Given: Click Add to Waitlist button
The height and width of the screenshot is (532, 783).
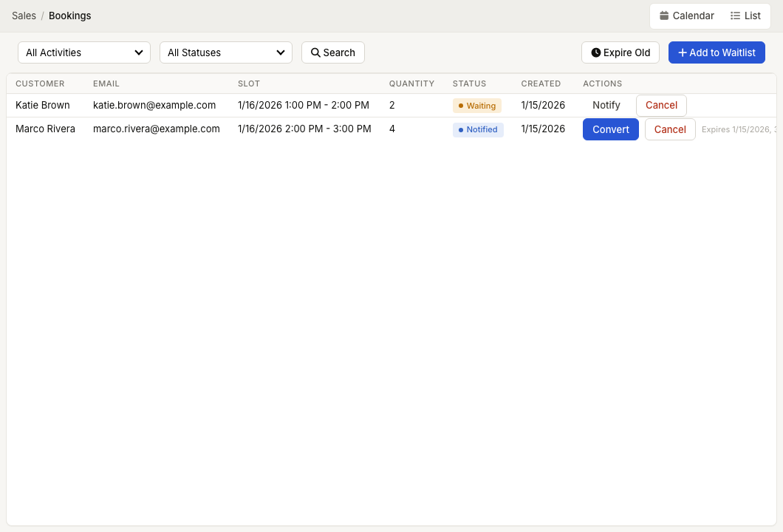Looking at the screenshot, I should tap(717, 52).
